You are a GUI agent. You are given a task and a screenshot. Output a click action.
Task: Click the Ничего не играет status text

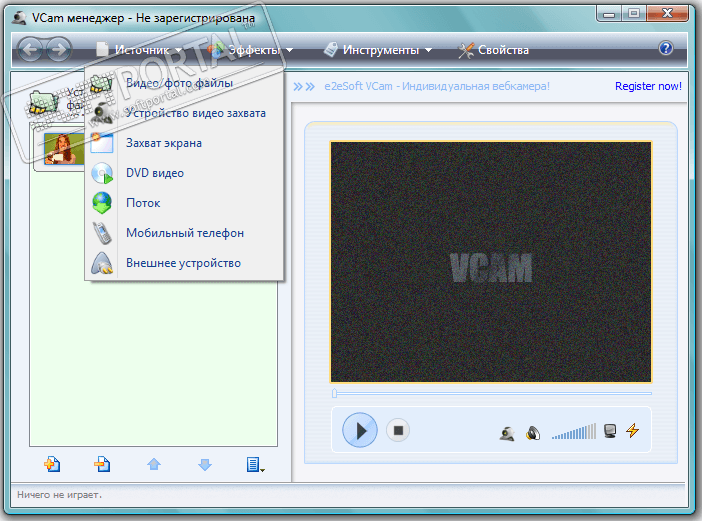click(59, 495)
